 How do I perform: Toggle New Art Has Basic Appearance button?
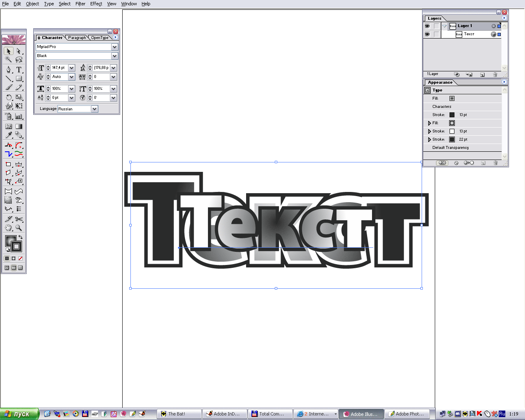pyautogui.click(x=442, y=163)
